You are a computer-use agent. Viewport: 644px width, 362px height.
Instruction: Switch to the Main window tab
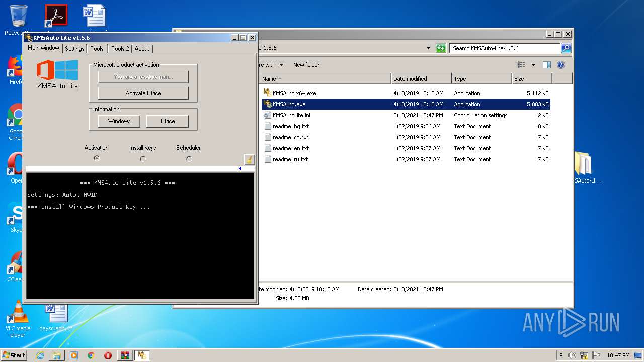tap(43, 48)
